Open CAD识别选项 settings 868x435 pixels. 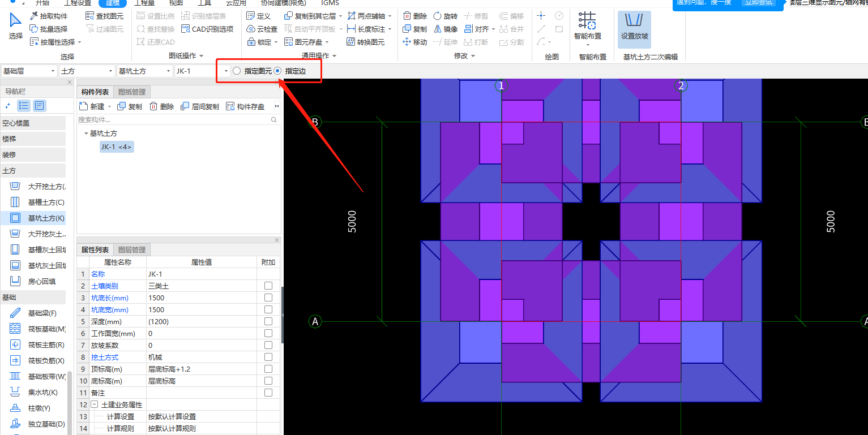[x=207, y=29]
